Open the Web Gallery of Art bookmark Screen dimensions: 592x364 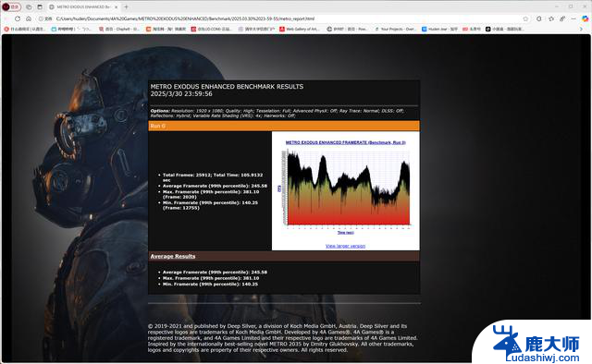pyautogui.click(x=300, y=29)
